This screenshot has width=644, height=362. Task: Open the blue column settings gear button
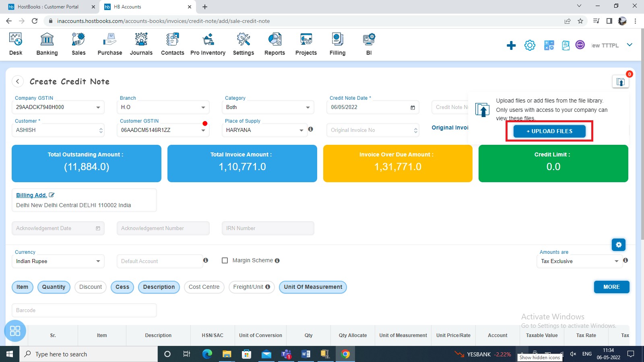(619, 245)
